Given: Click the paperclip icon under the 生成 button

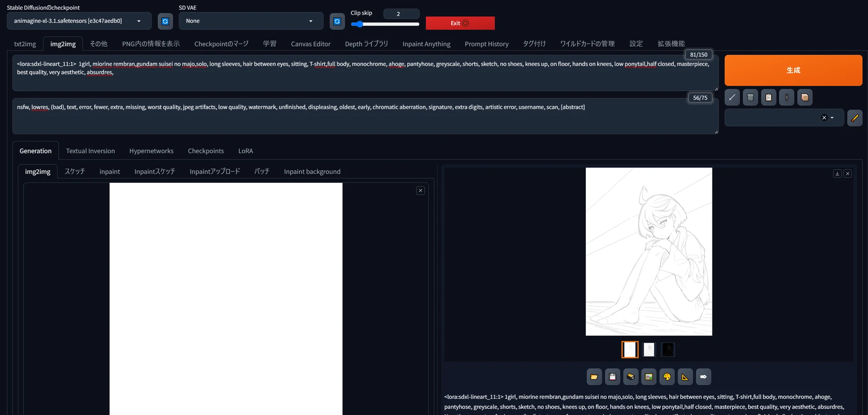Looking at the screenshot, I should [787, 97].
